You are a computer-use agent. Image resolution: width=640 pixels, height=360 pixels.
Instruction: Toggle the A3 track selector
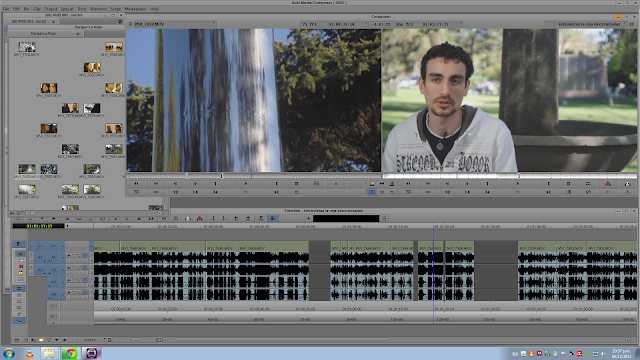point(53,282)
